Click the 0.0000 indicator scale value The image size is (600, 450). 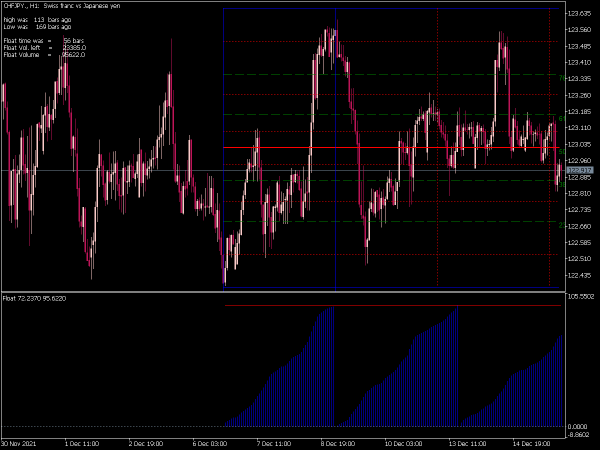[577, 427]
